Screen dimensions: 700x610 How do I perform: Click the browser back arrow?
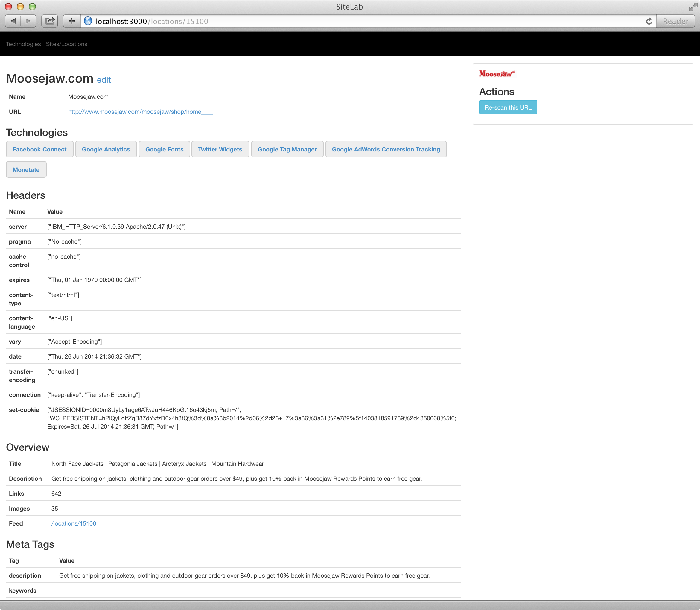point(13,21)
